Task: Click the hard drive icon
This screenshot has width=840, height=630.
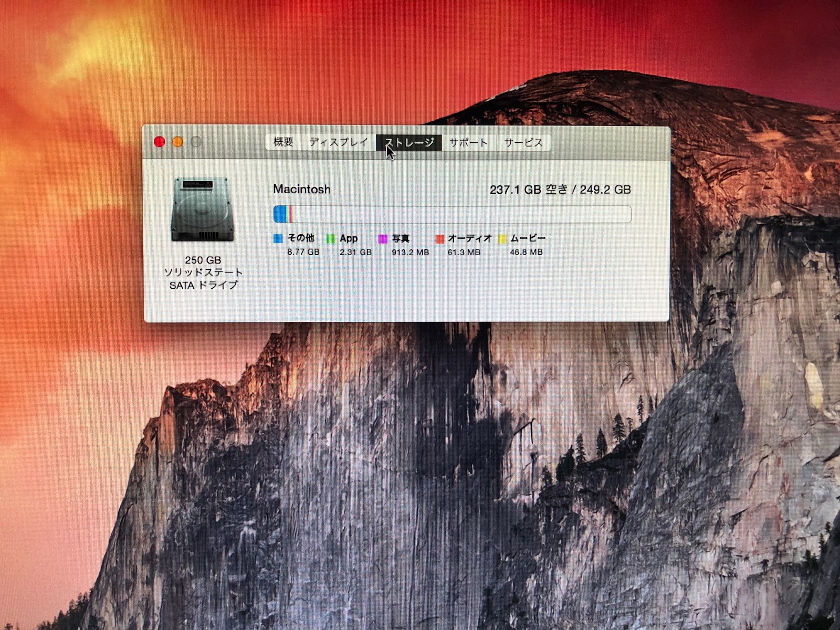Action: pyautogui.click(x=202, y=209)
